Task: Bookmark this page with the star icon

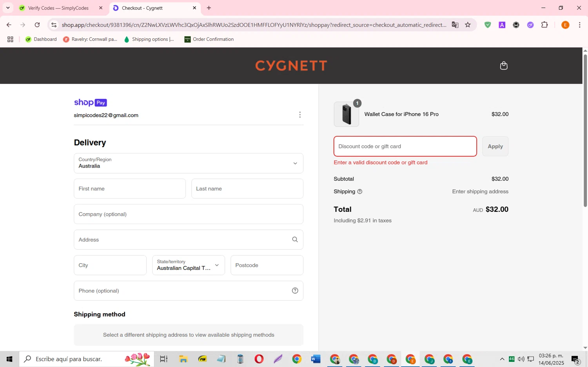Action: click(x=468, y=25)
